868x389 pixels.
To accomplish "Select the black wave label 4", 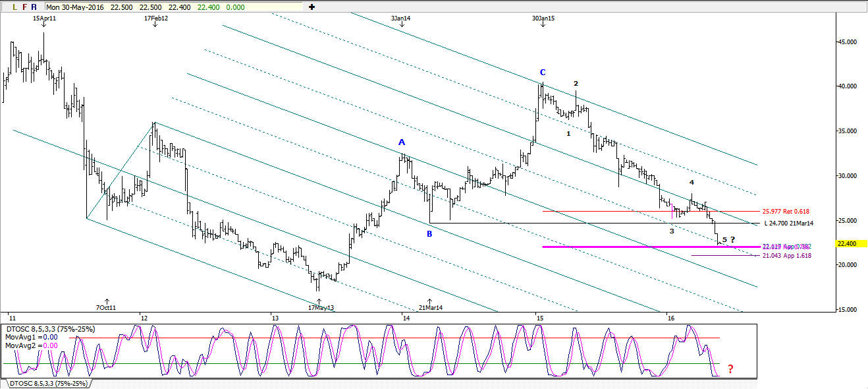I will coord(692,182).
